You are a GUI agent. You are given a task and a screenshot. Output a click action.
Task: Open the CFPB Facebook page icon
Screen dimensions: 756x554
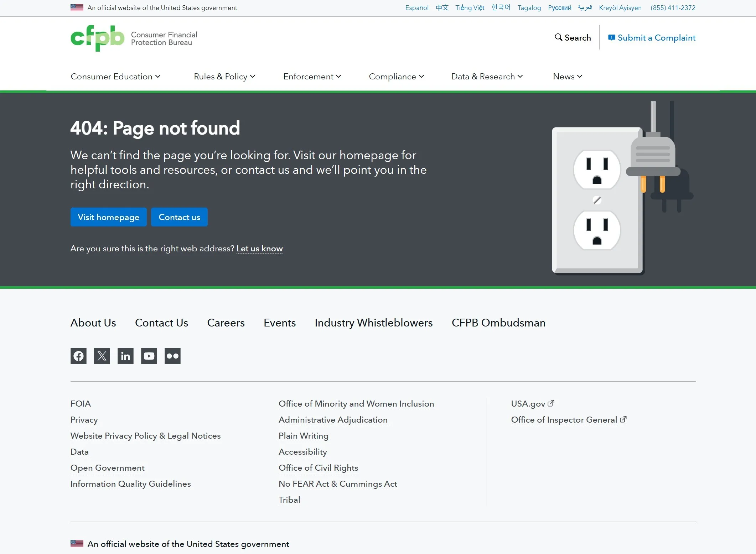point(78,356)
